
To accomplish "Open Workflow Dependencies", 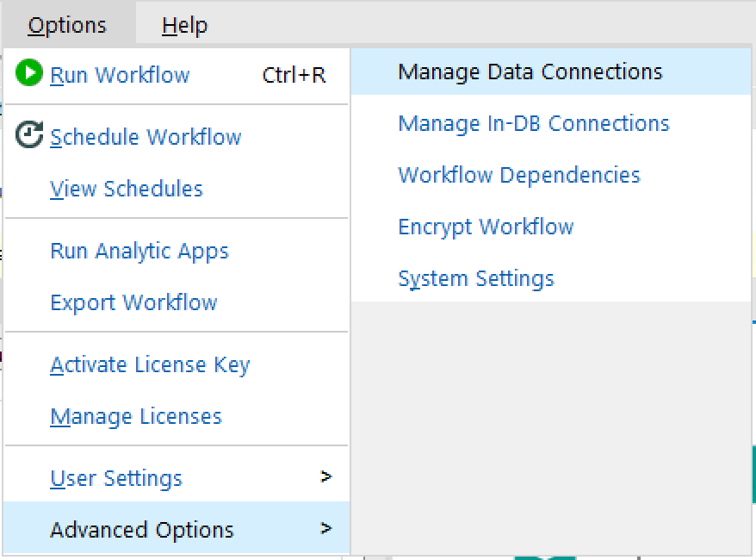I will point(518,175).
